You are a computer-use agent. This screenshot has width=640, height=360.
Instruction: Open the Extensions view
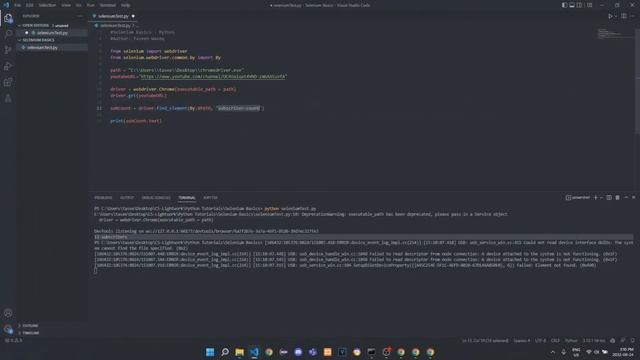8,82
